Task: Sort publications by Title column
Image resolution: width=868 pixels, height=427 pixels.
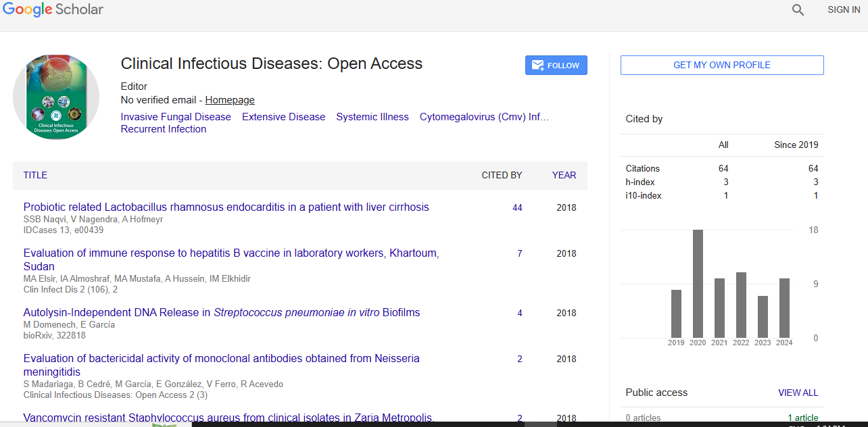Action: click(35, 175)
